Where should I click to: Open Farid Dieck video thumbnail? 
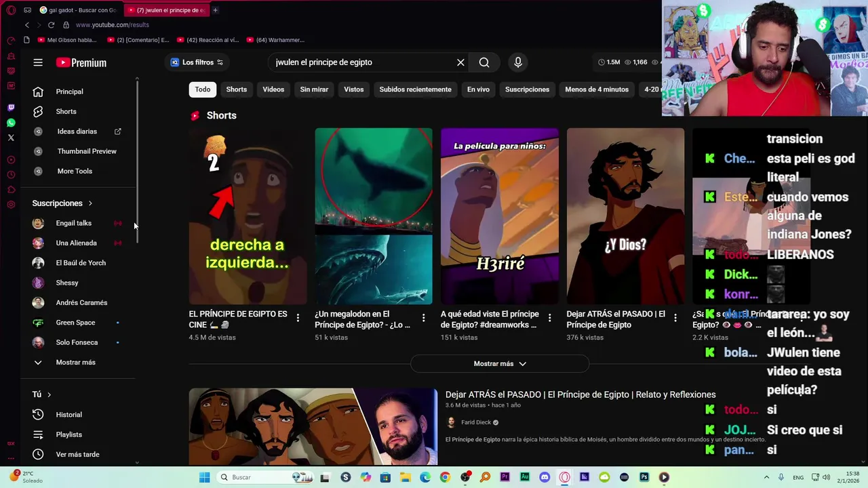tap(313, 427)
